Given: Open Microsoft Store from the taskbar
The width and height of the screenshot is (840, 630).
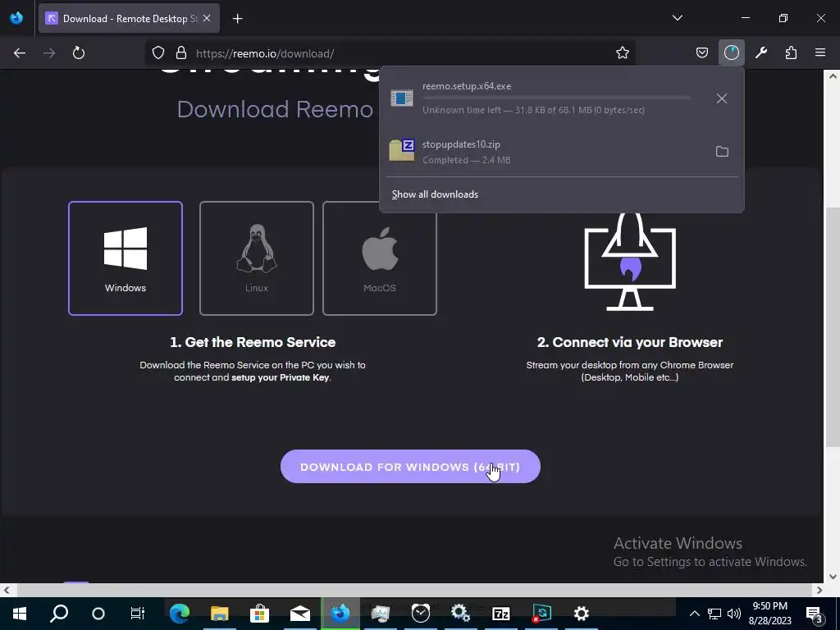Looking at the screenshot, I should pyautogui.click(x=260, y=614).
